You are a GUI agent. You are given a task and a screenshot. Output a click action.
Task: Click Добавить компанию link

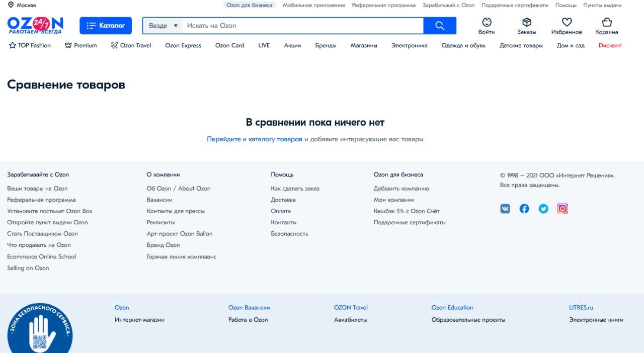(401, 189)
